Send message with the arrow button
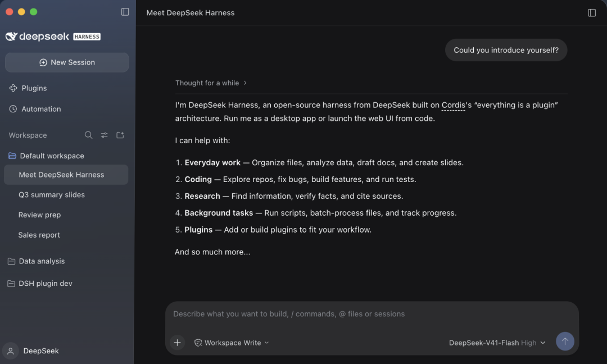The width and height of the screenshot is (607, 364). click(565, 342)
